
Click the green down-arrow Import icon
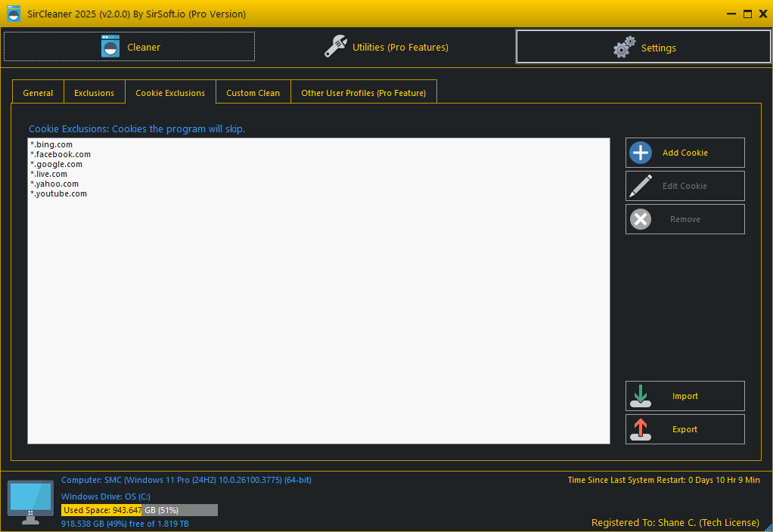point(641,396)
